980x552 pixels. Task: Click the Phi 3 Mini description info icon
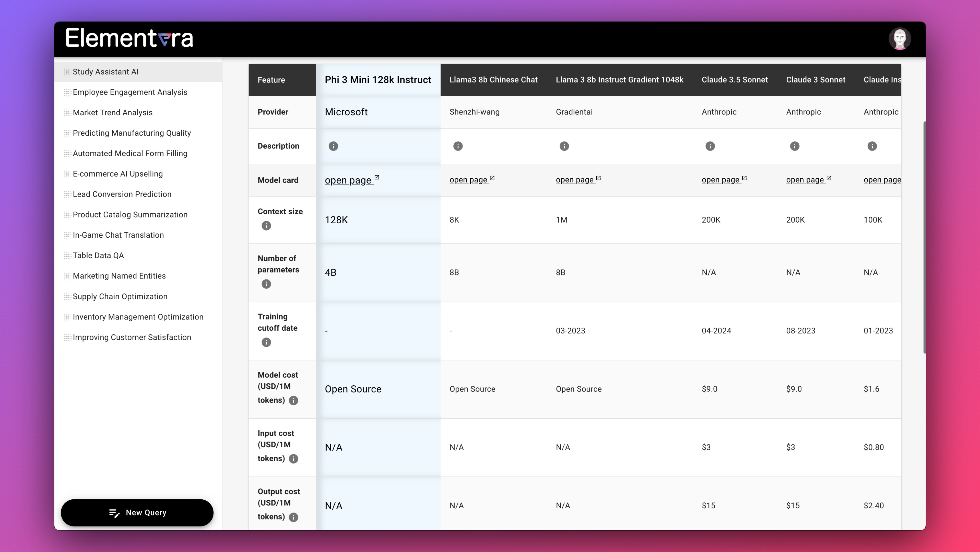[x=333, y=146]
